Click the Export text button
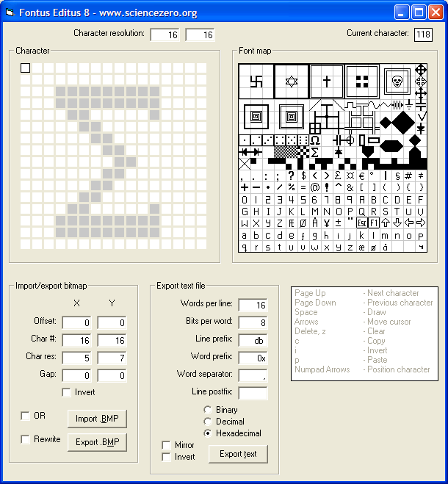This screenshot has width=448, height=484. (238, 454)
